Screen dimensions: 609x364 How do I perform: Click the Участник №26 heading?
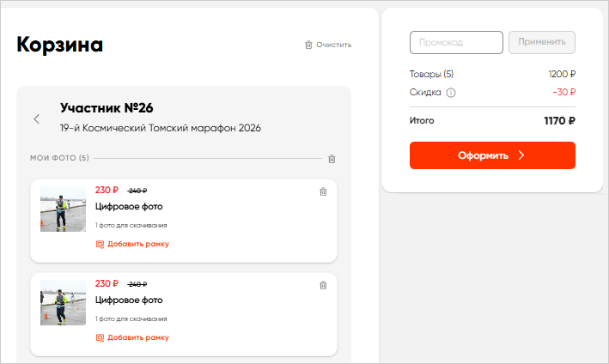tap(107, 108)
